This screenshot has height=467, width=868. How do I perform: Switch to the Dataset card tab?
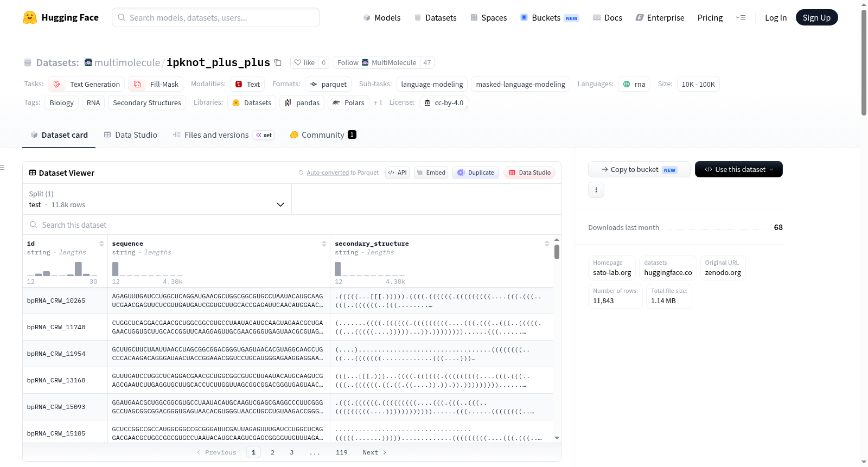click(59, 135)
